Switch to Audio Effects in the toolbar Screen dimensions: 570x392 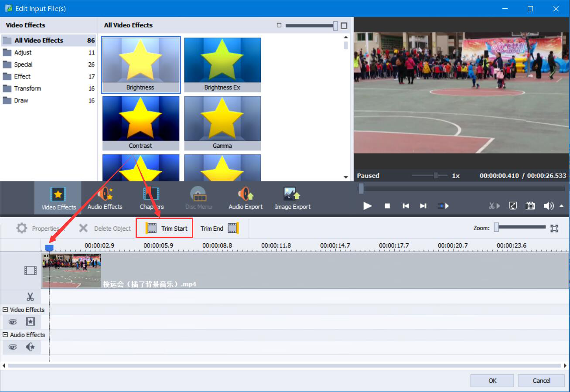click(105, 198)
